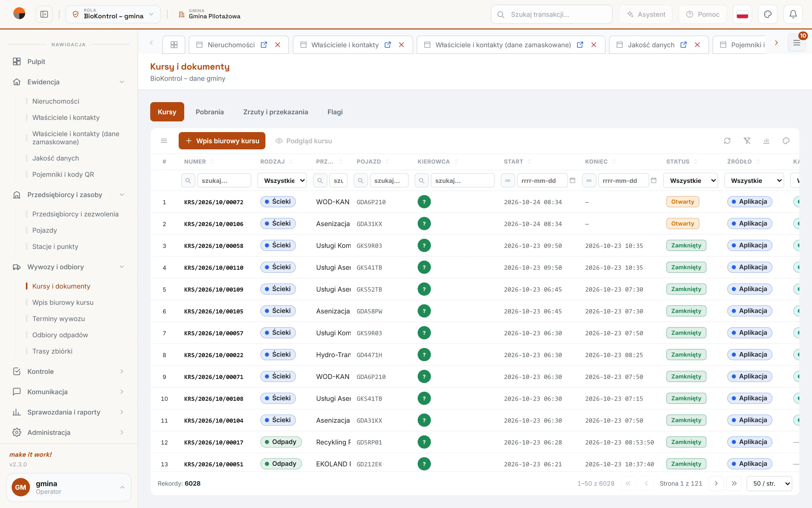
Task: Open RODZAJ filter Wszystkie dropdown
Action: (x=282, y=180)
